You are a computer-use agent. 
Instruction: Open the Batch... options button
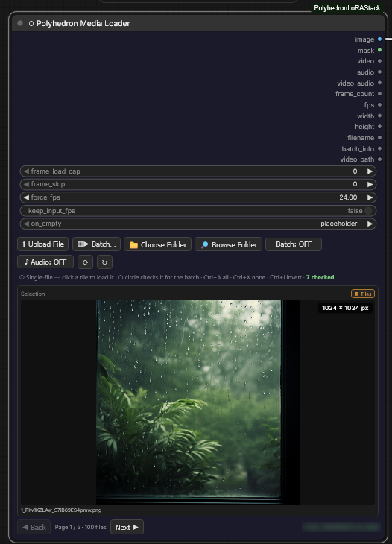pos(96,244)
